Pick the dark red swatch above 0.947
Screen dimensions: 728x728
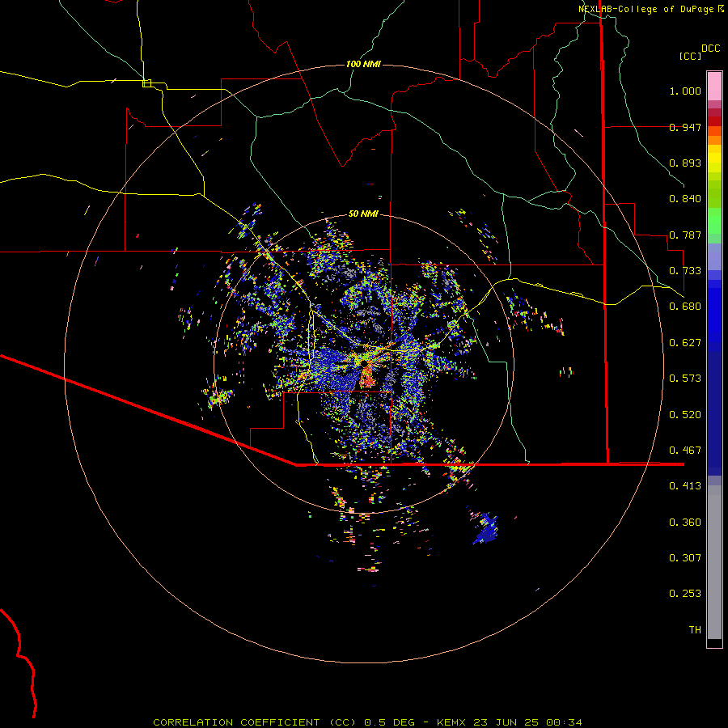pos(714,121)
